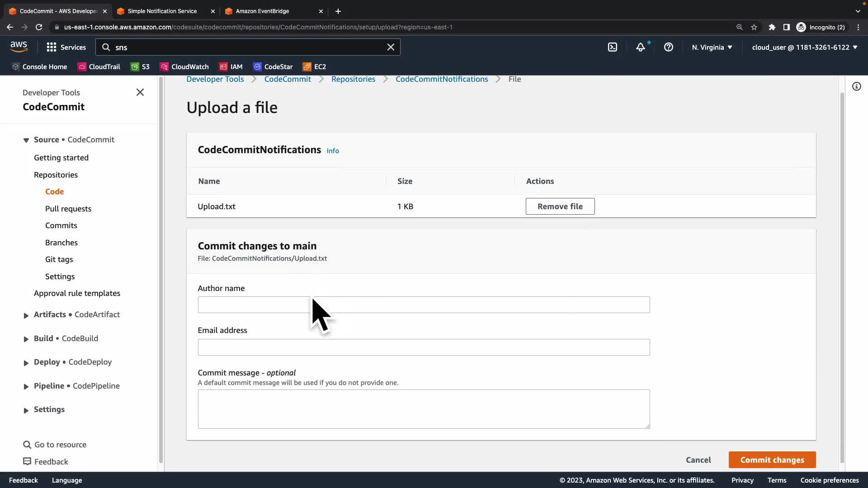Click the info panel icon at right

click(857, 86)
